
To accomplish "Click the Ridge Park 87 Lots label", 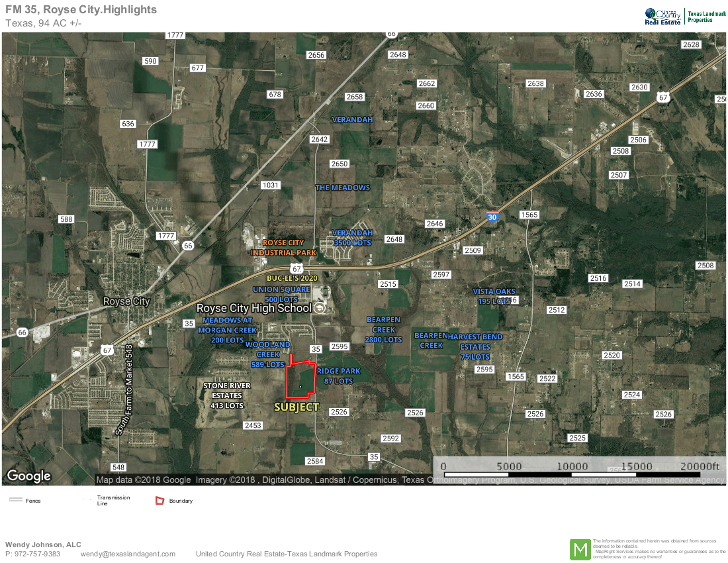I will click(x=338, y=376).
